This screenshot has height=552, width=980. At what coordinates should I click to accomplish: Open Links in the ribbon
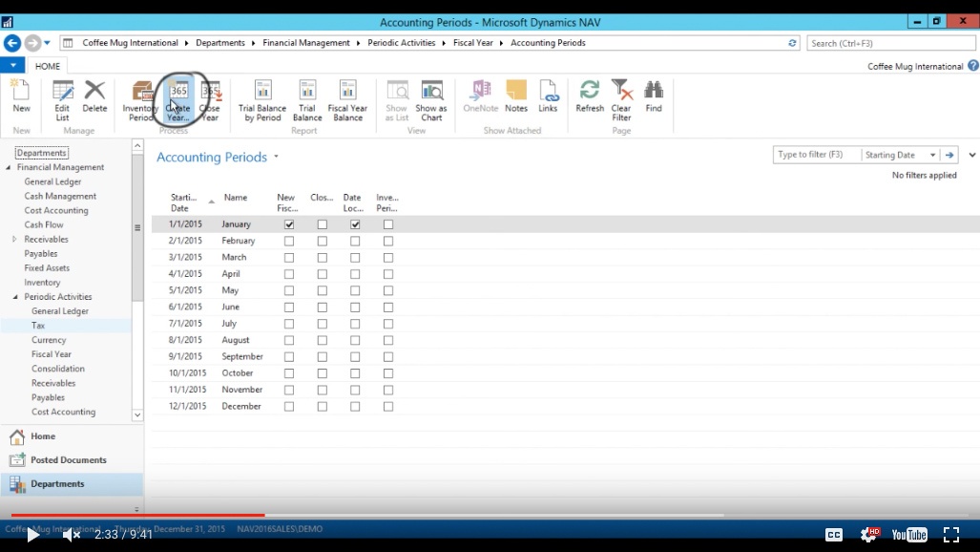point(548,96)
